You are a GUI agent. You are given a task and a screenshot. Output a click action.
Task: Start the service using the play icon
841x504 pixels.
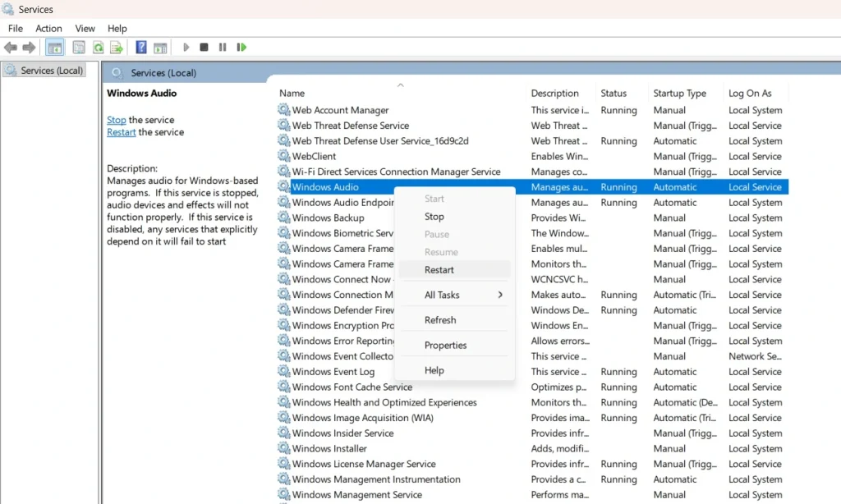(x=186, y=47)
